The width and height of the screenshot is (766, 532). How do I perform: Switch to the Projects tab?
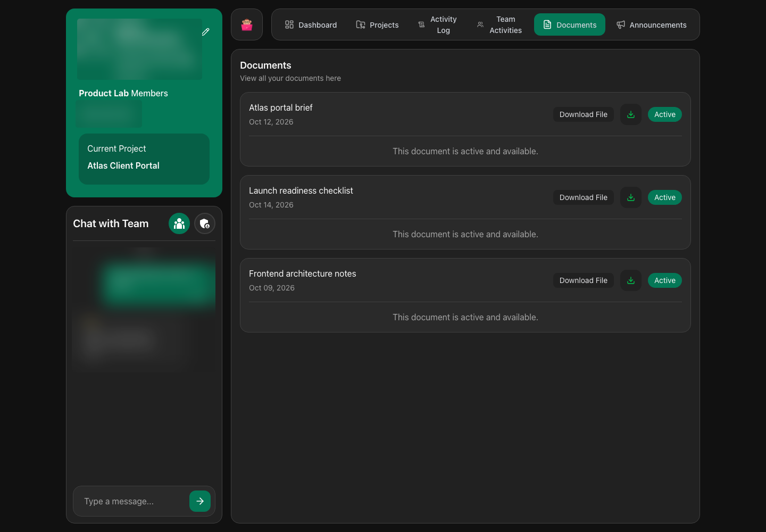point(377,24)
